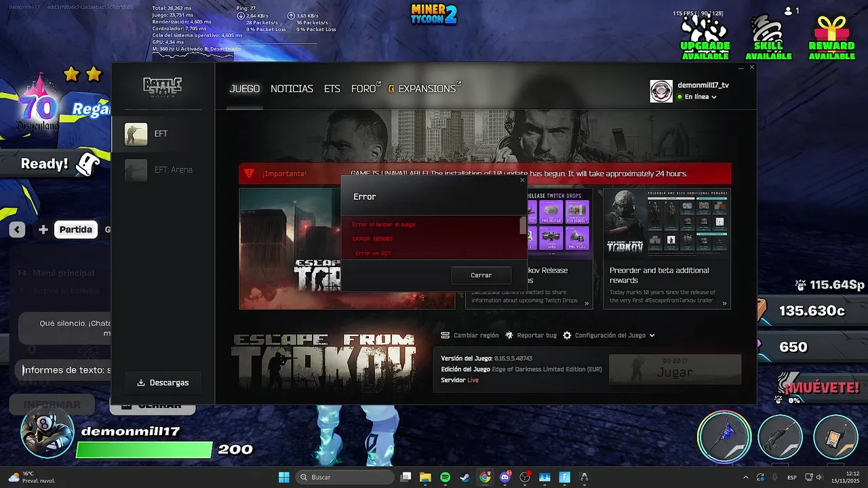Open the FORO external tab
The height and width of the screenshot is (488, 868).
coord(366,89)
